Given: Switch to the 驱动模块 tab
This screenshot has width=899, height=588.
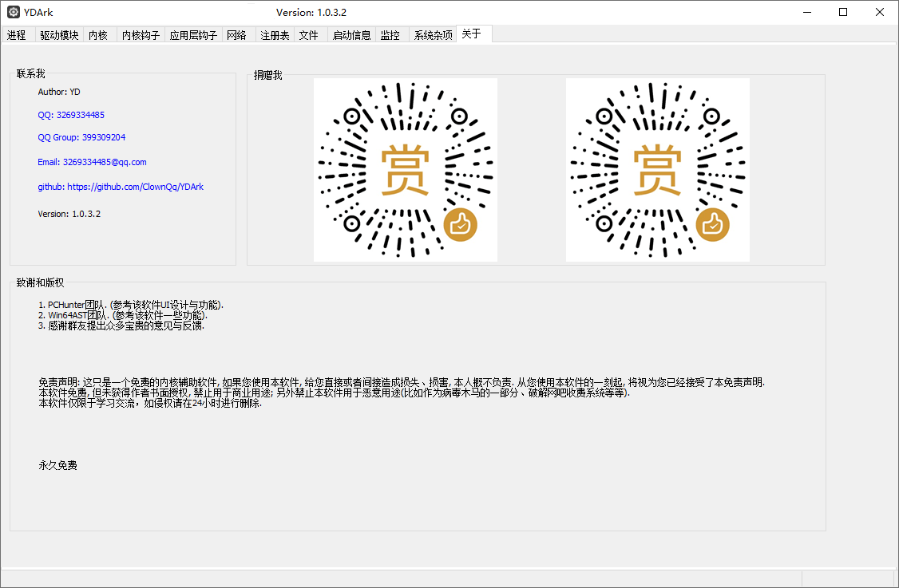Looking at the screenshot, I should point(59,35).
